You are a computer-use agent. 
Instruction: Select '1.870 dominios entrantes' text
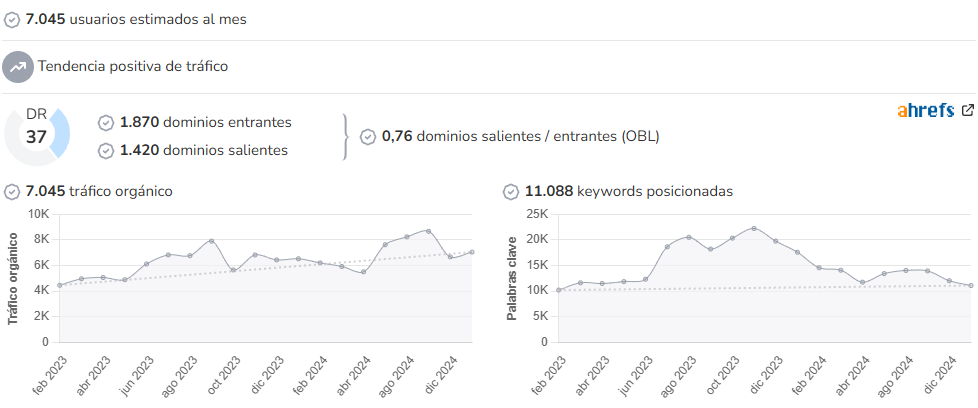click(206, 122)
